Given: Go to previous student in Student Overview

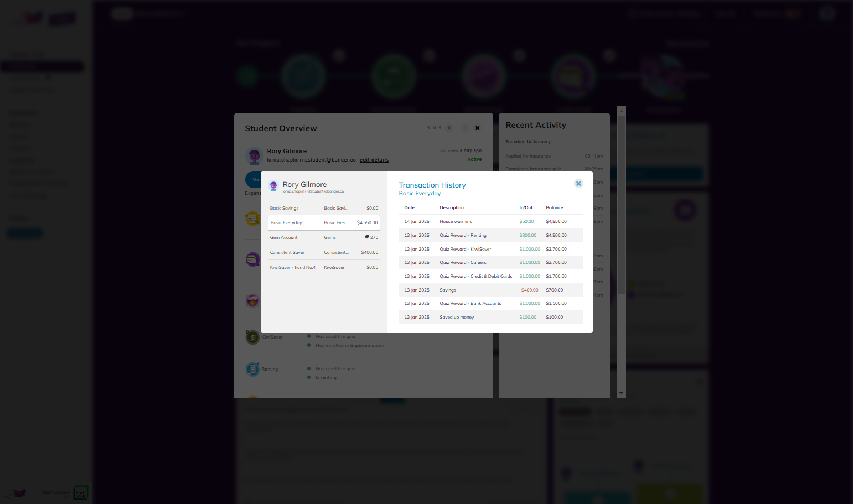Looking at the screenshot, I should (x=449, y=128).
